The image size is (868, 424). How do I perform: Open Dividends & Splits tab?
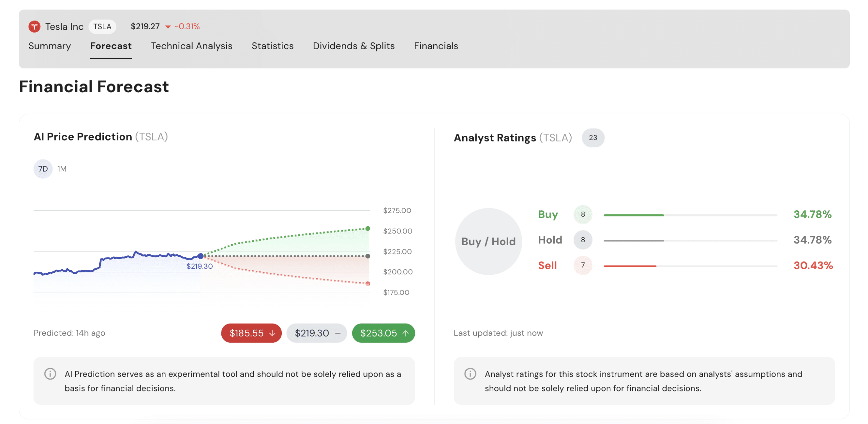(x=353, y=46)
